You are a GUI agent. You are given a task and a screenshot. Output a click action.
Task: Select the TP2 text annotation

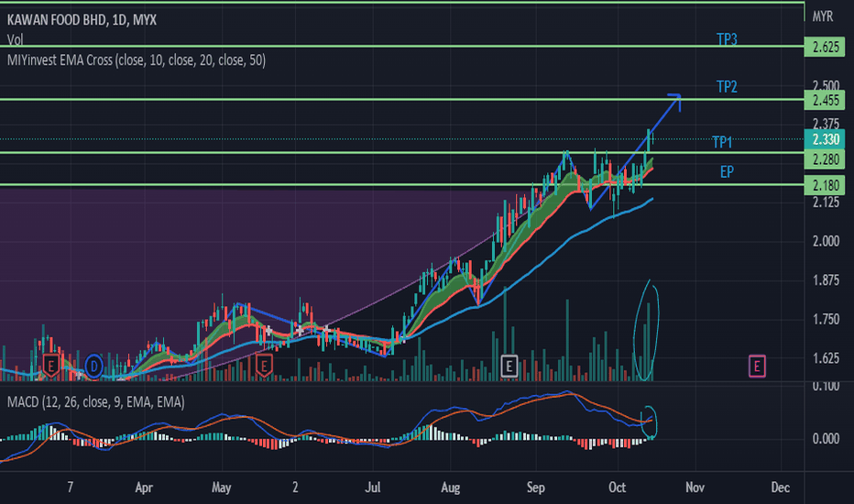727,87
